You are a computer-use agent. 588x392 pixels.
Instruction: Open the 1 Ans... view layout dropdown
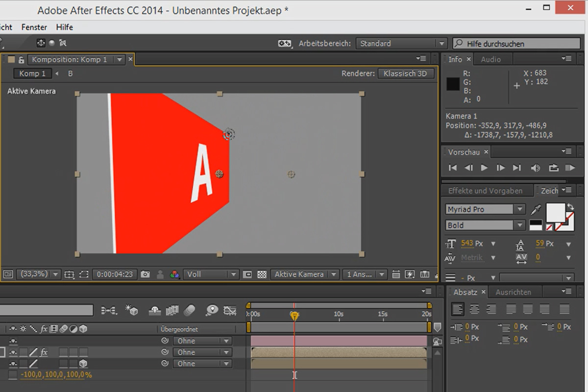click(365, 274)
